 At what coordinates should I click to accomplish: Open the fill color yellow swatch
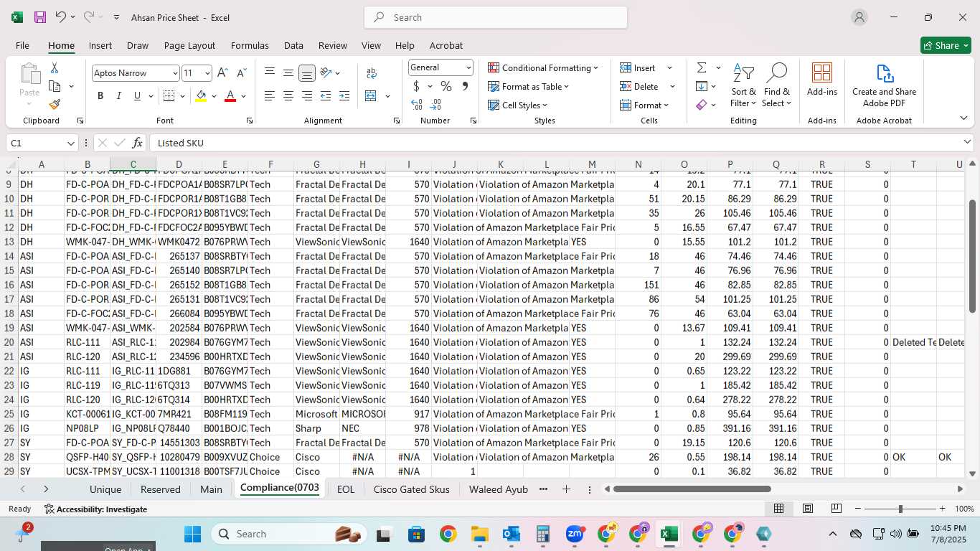click(201, 96)
